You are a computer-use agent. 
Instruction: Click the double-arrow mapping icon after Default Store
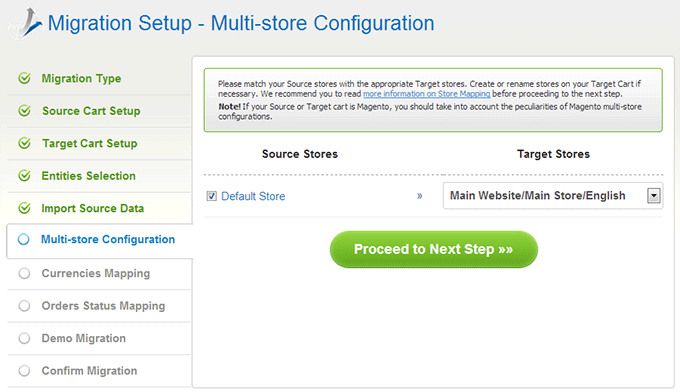(x=419, y=196)
